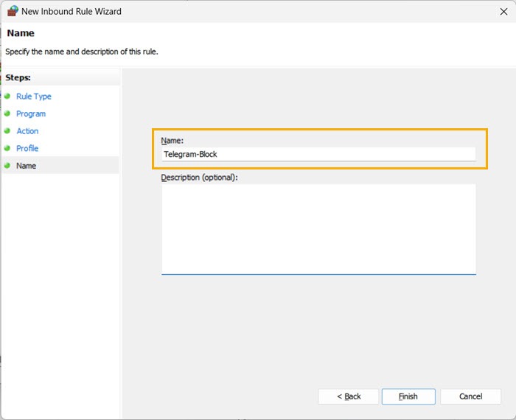
Task: Click the bold 'Name' page heading
Action: coord(21,33)
